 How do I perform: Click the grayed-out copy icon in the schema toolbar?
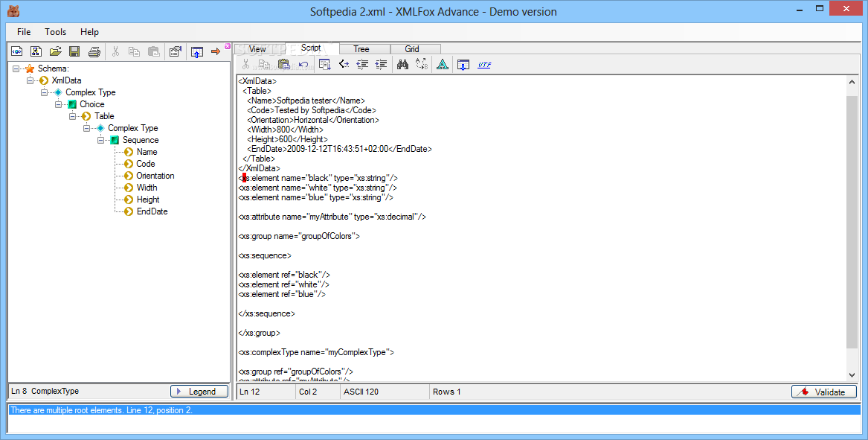(x=134, y=51)
